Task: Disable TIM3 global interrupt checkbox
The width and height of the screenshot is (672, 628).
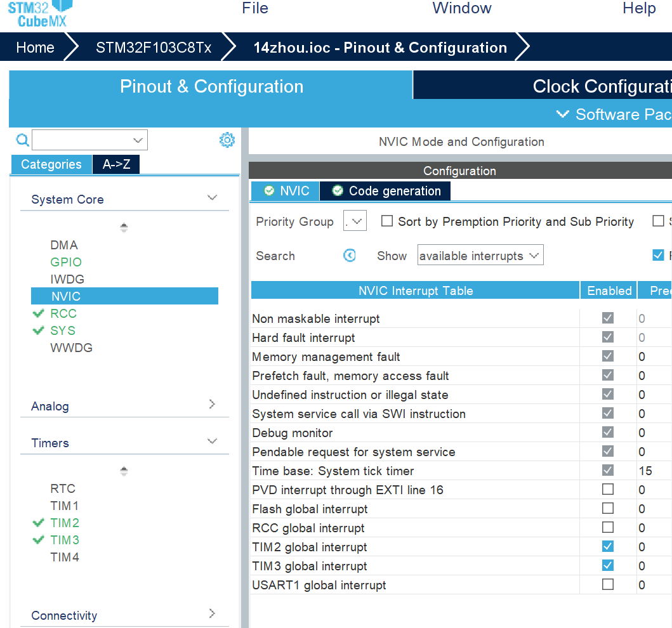Action: [x=608, y=565]
